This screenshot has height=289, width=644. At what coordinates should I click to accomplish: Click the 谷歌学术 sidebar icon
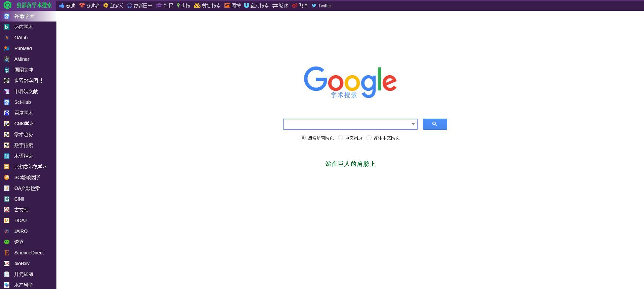(7, 16)
